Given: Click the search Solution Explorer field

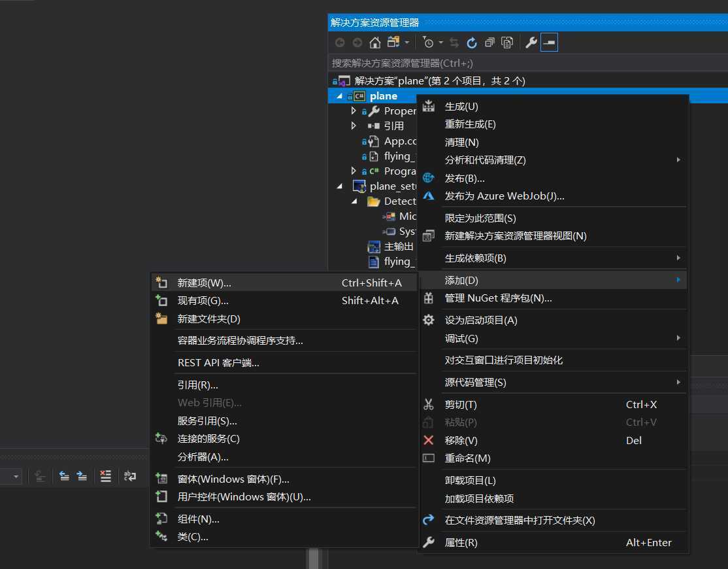Looking at the screenshot, I should tap(528, 63).
